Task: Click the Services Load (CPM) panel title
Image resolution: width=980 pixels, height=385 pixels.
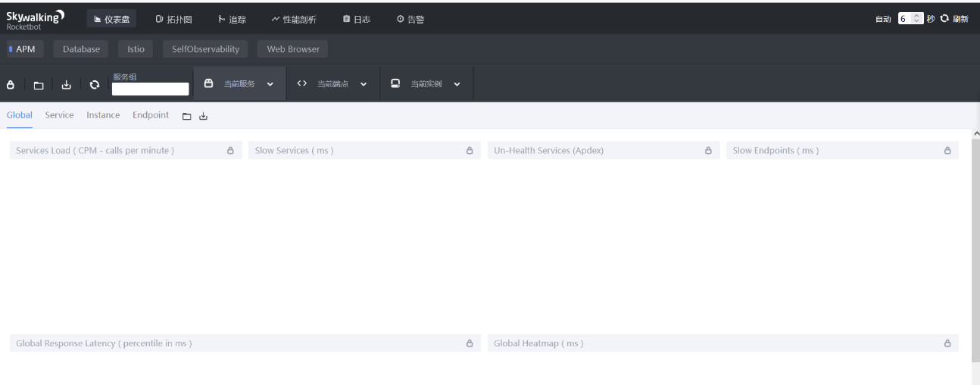Action: tap(95, 151)
